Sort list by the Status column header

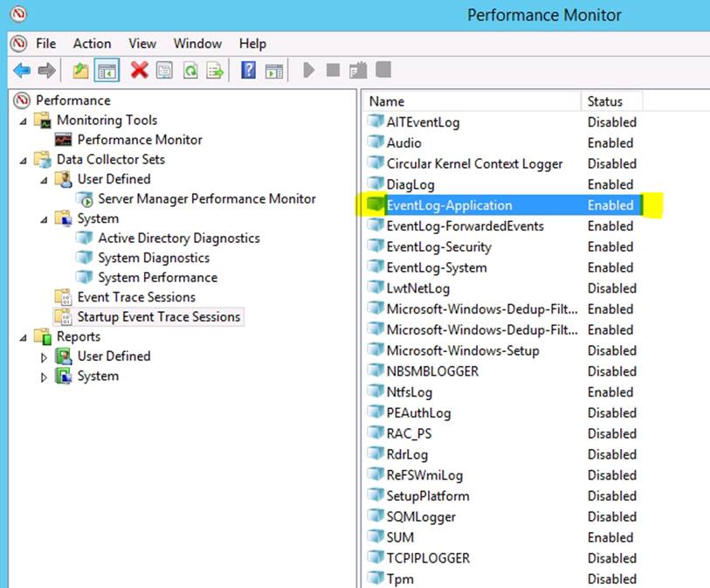pyautogui.click(x=604, y=101)
